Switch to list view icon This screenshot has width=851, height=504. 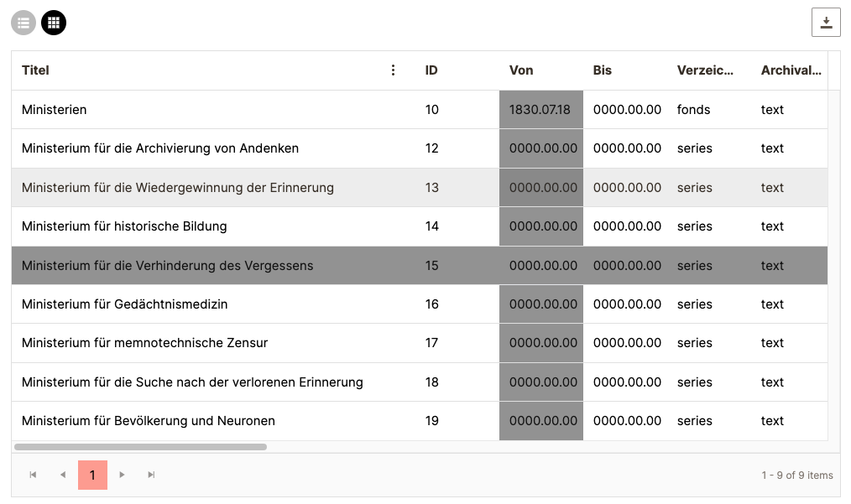coord(23,23)
